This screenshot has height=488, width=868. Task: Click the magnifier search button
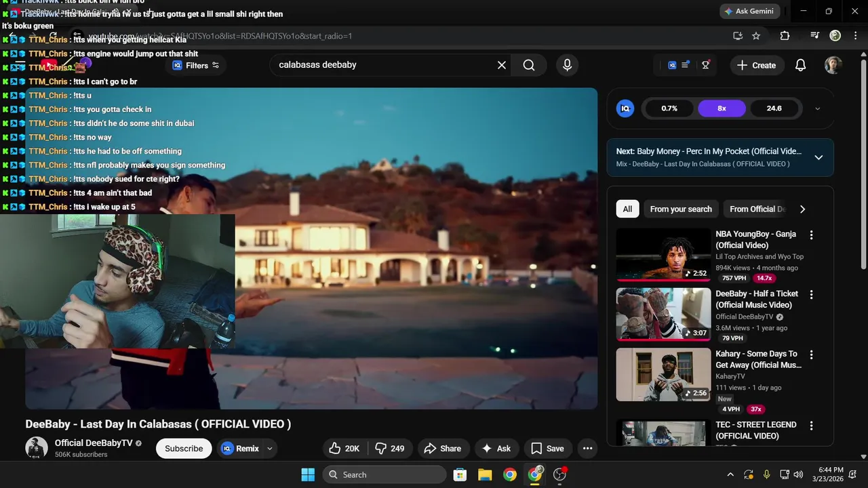tap(529, 65)
